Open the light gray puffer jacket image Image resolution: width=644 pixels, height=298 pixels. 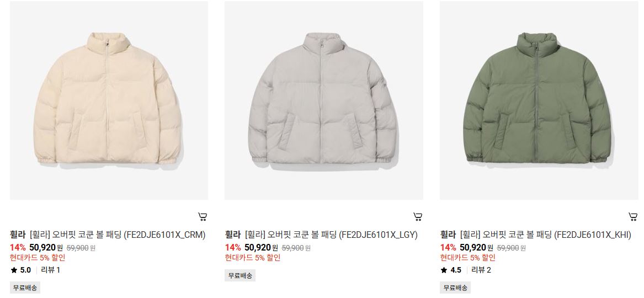pyautogui.click(x=323, y=100)
